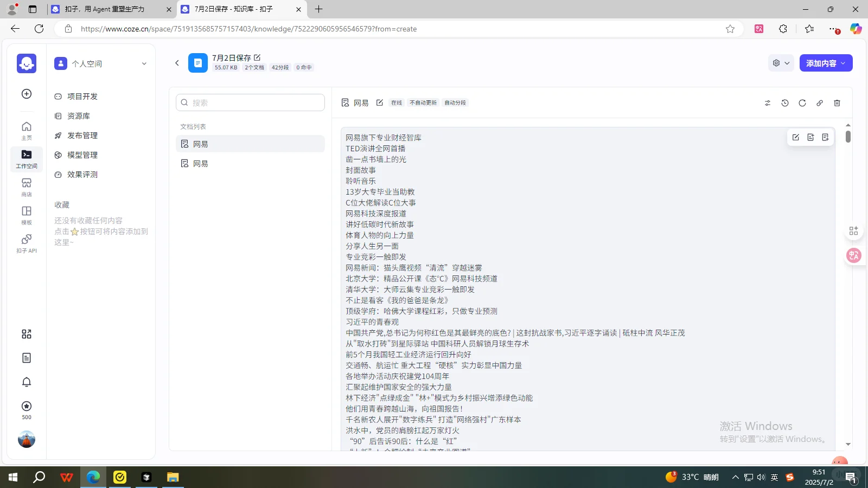This screenshot has width=868, height=488.
Task: Go to 主页 home in the left rail
Action: [27, 131]
